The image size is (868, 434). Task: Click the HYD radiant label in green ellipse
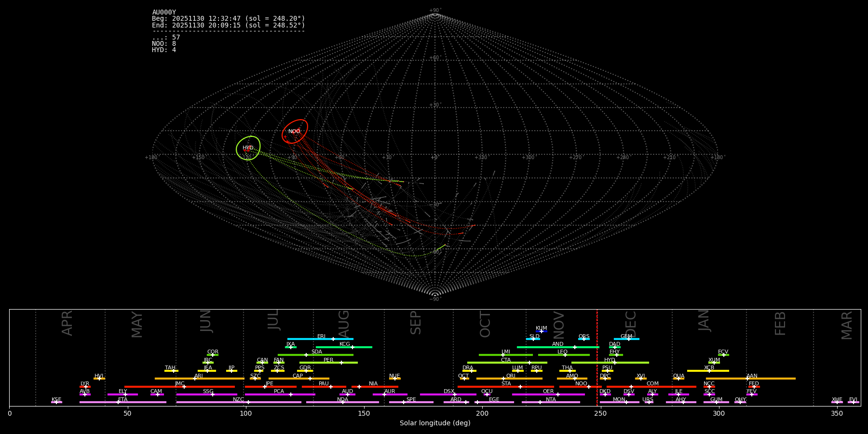click(248, 148)
